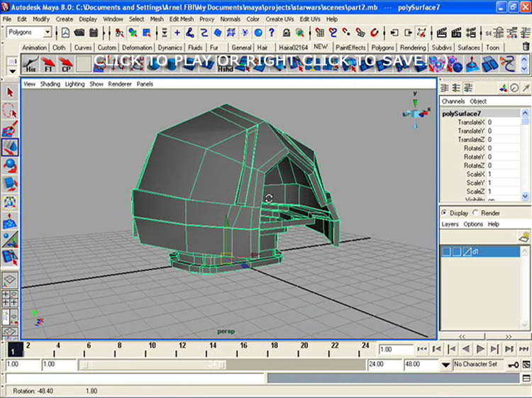Open the character set dropdown arrow

click(x=445, y=365)
